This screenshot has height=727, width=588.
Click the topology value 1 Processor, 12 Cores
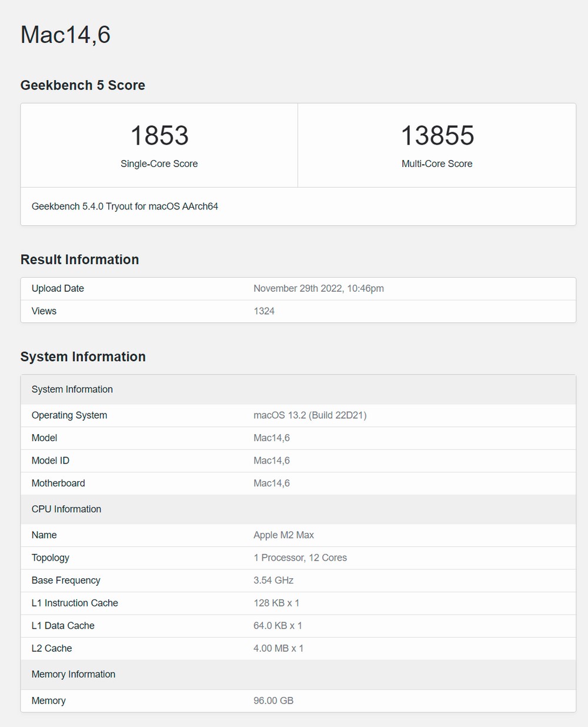300,558
